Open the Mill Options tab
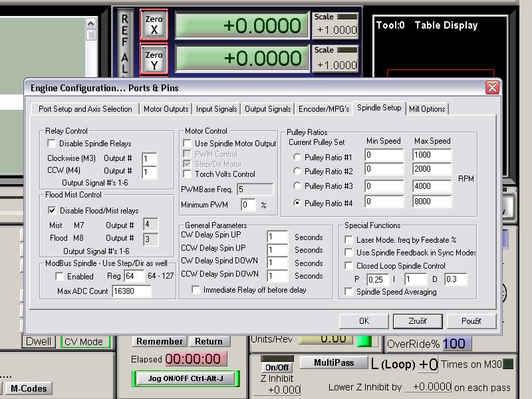532x399 pixels. pyautogui.click(x=427, y=109)
